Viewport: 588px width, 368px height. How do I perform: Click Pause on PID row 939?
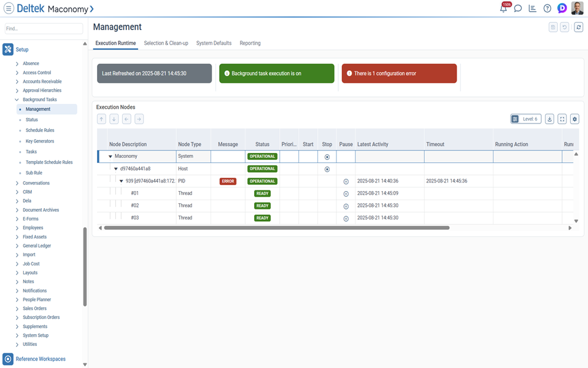(x=346, y=181)
